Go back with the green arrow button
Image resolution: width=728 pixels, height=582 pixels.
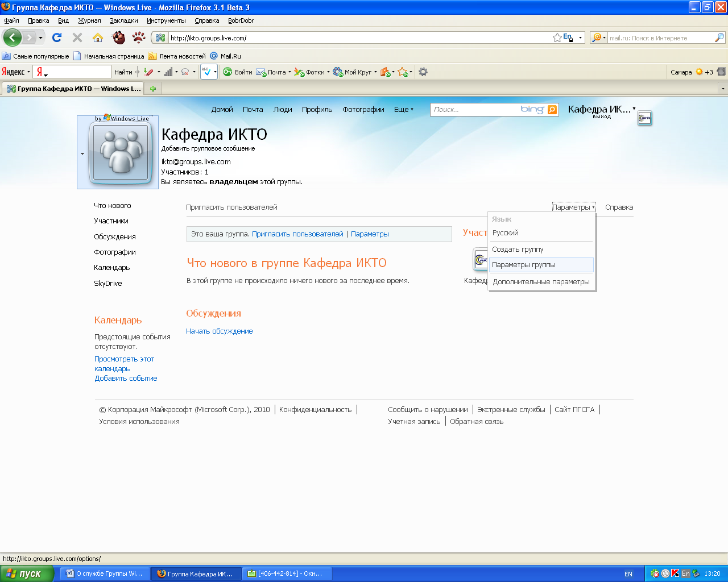(13, 38)
